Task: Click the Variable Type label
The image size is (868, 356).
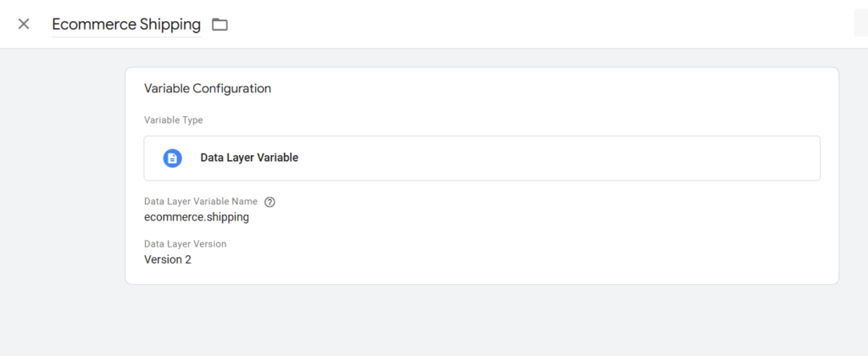Action: [173, 120]
